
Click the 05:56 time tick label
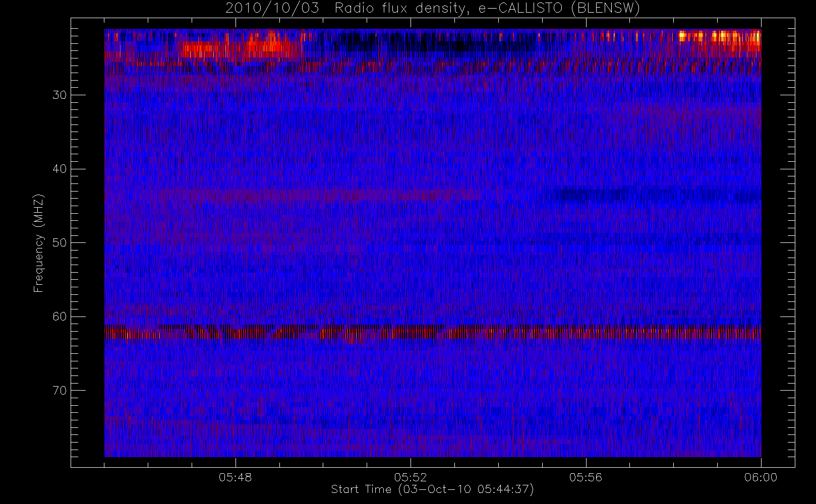click(x=586, y=477)
